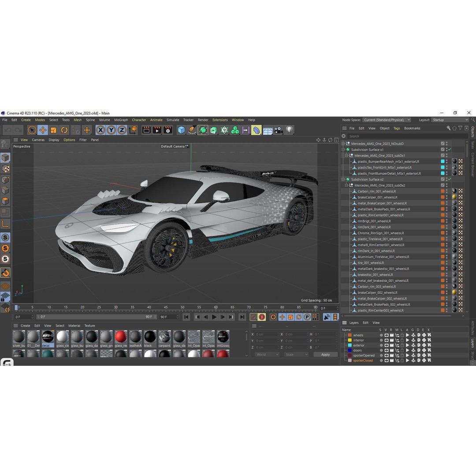The height and width of the screenshot is (476, 476).
Task: Click Make Editable icon in left toolbar
Action: coord(5,144)
